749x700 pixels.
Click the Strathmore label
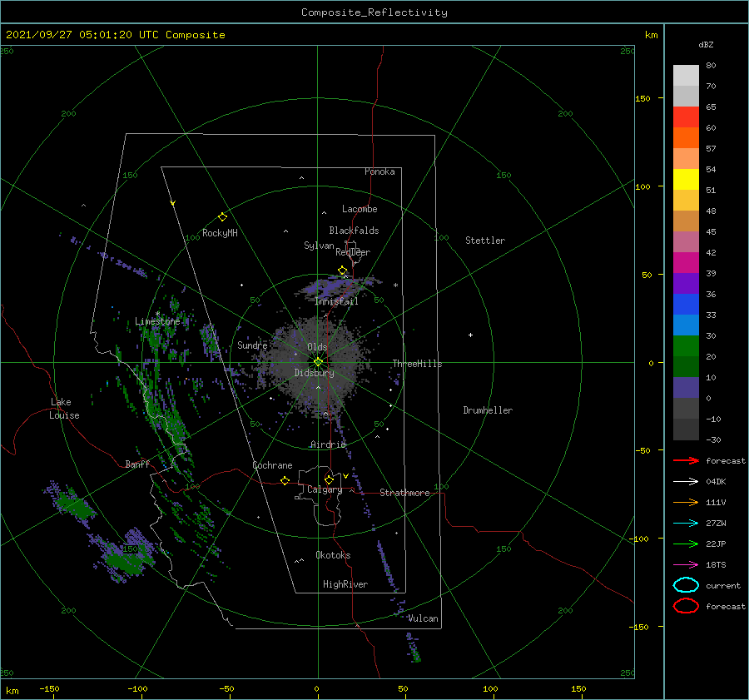coord(404,493)
